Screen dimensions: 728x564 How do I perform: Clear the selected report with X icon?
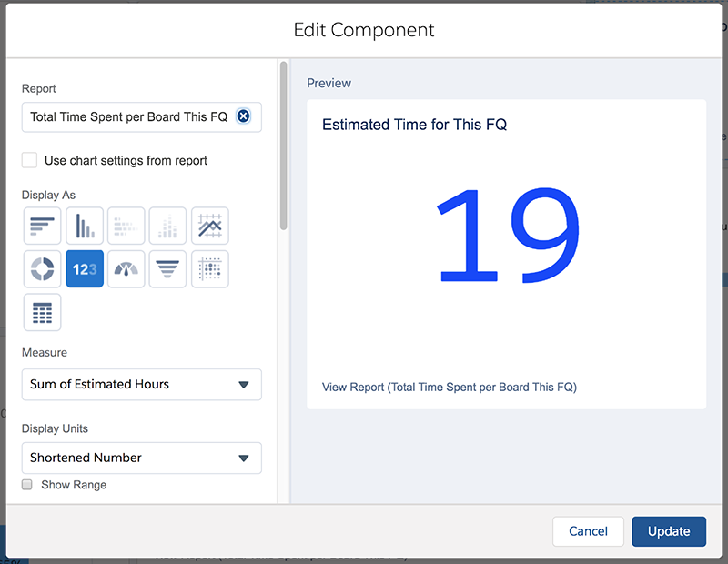pos(243,116)
